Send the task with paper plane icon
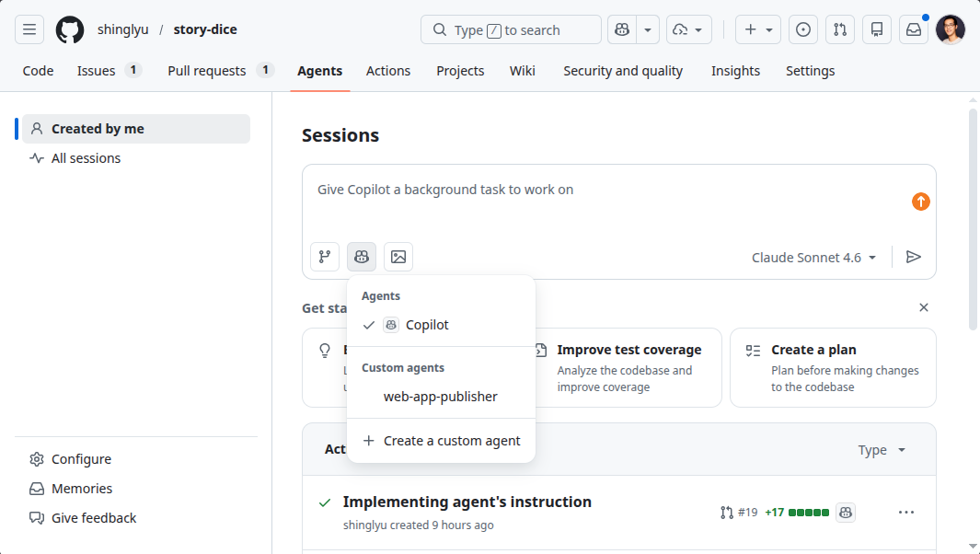 point(913,257)
